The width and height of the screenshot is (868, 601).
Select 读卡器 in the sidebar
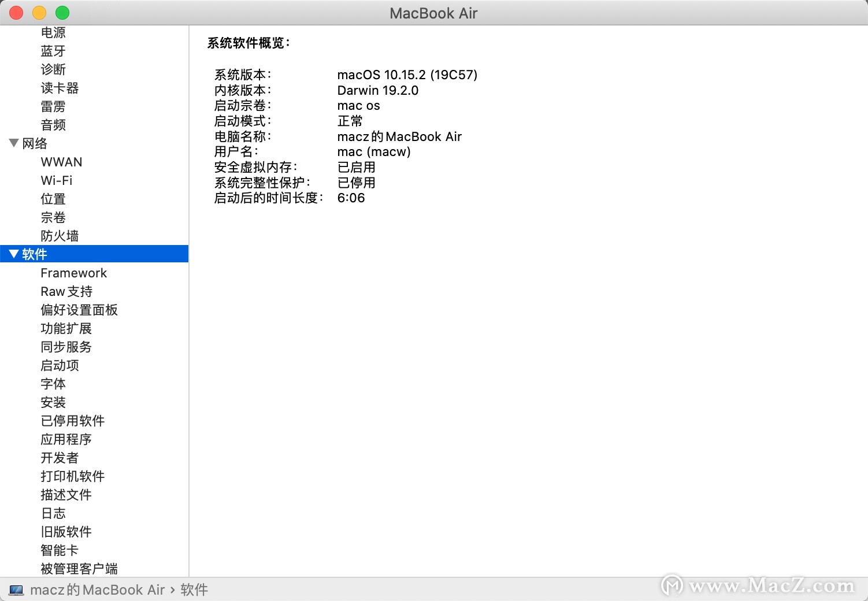(60, 88)
